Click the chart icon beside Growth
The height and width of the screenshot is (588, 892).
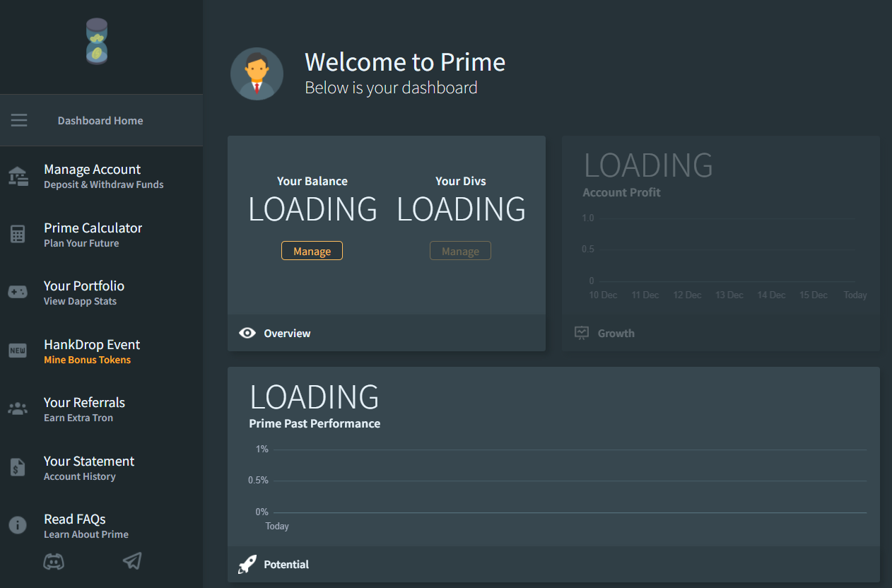tap(582, 333)
